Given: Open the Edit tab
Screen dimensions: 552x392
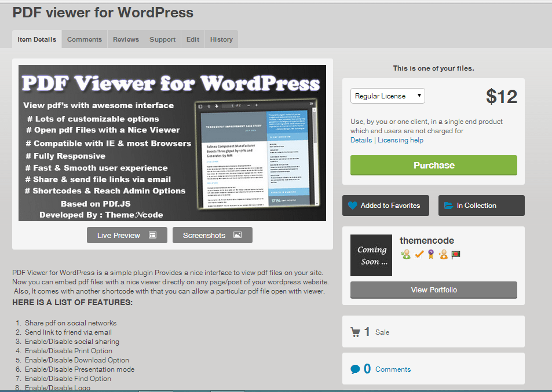Looking at the screenshot, I should 192,39.
